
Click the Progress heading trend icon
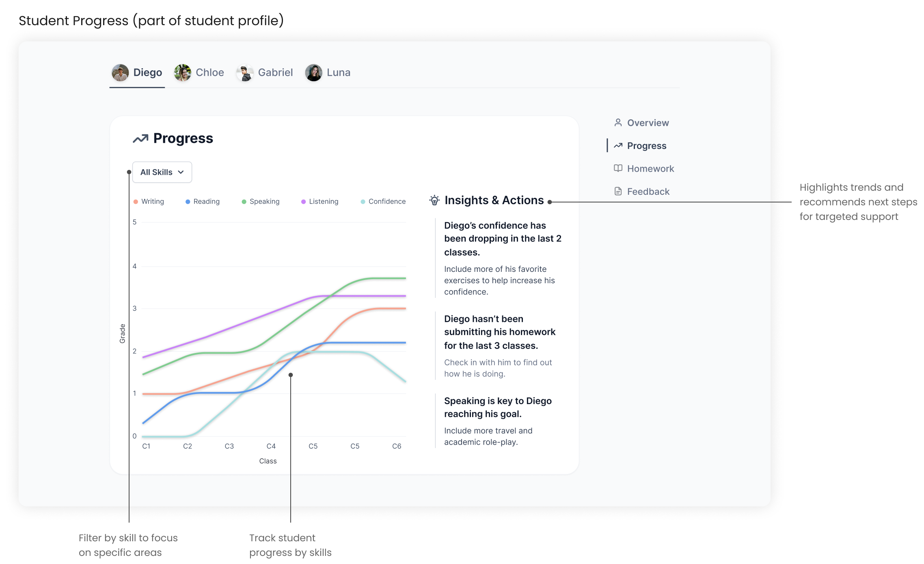click(x=140, y=139)
